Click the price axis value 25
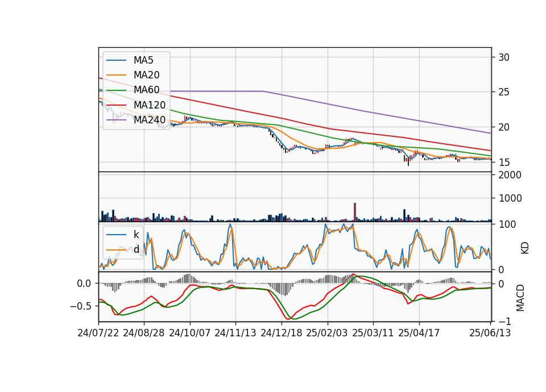This screenshot has height=392, width=546. coord(503,92)
